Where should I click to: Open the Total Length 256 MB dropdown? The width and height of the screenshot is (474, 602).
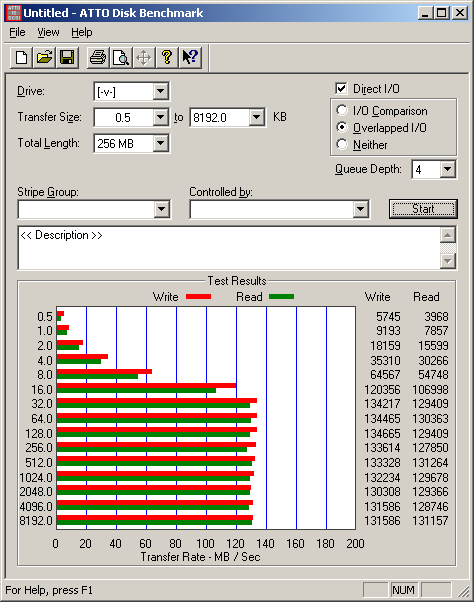(x=160, y=144)
